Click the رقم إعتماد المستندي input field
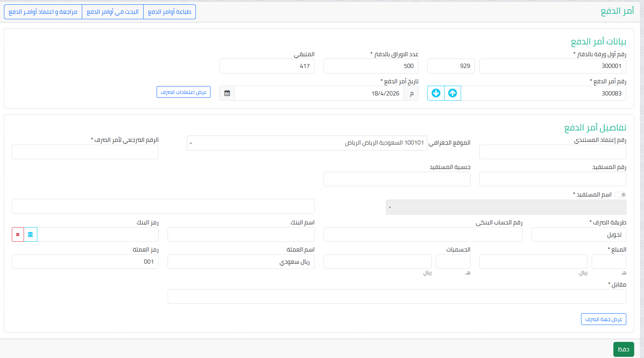The height and width of the screenshot is (358, 644). tap(552, 152)
